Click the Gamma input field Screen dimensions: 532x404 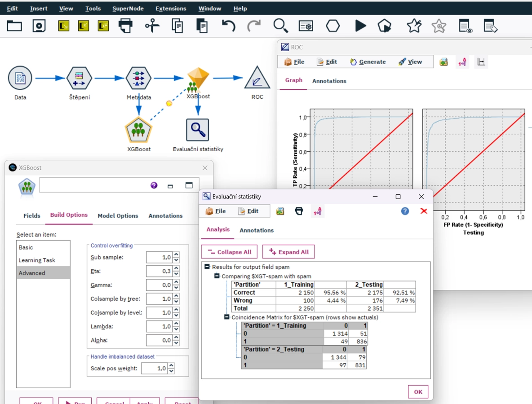[159, 285]
